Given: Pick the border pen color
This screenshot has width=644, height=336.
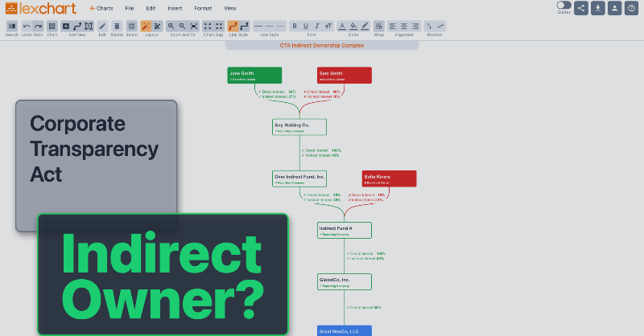Looking at the screenshot, I should [365, 27].
